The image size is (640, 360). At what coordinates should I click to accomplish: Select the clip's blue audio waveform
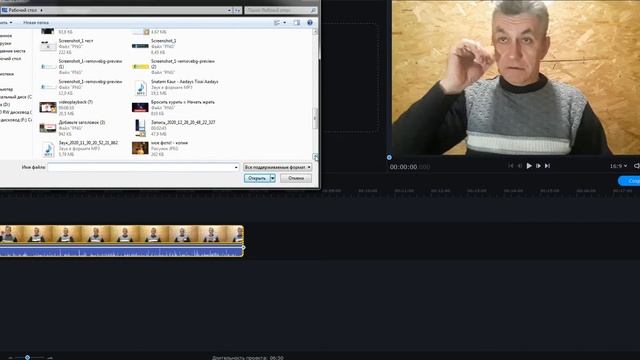coord(122,251)
